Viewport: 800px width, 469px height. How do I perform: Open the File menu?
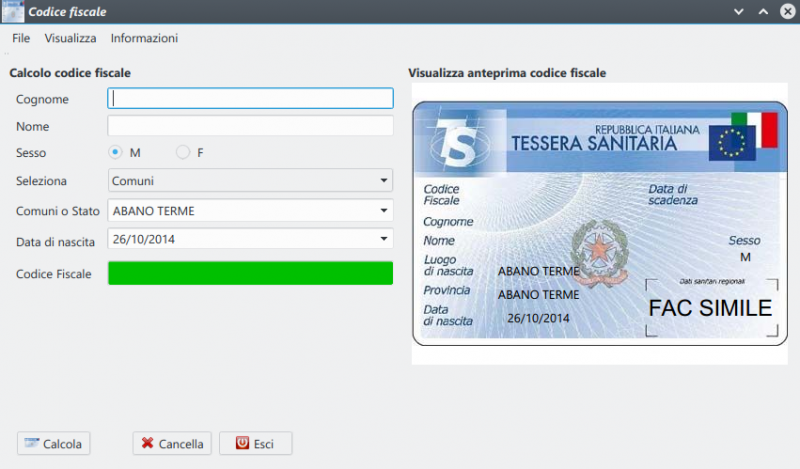(x=21, y=38)
